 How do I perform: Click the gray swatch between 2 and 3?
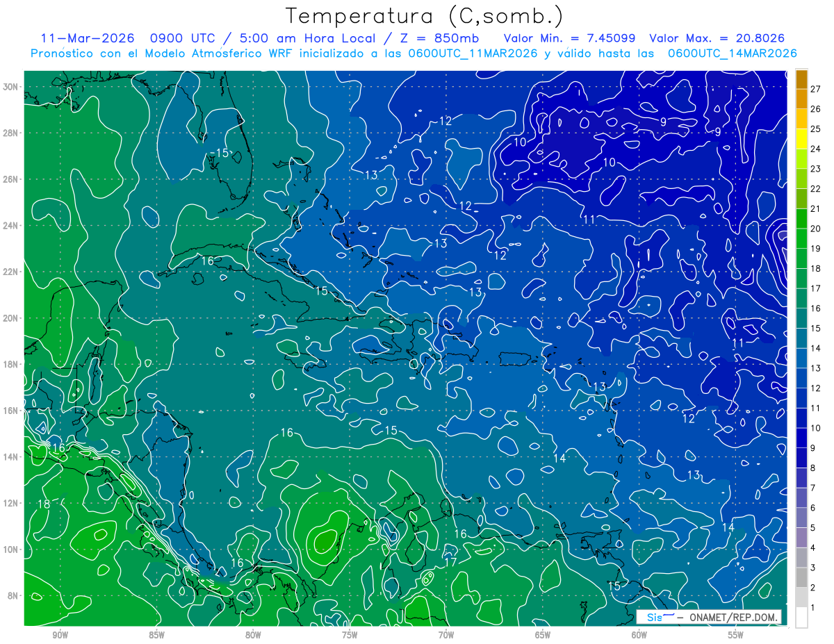[801, 577]
